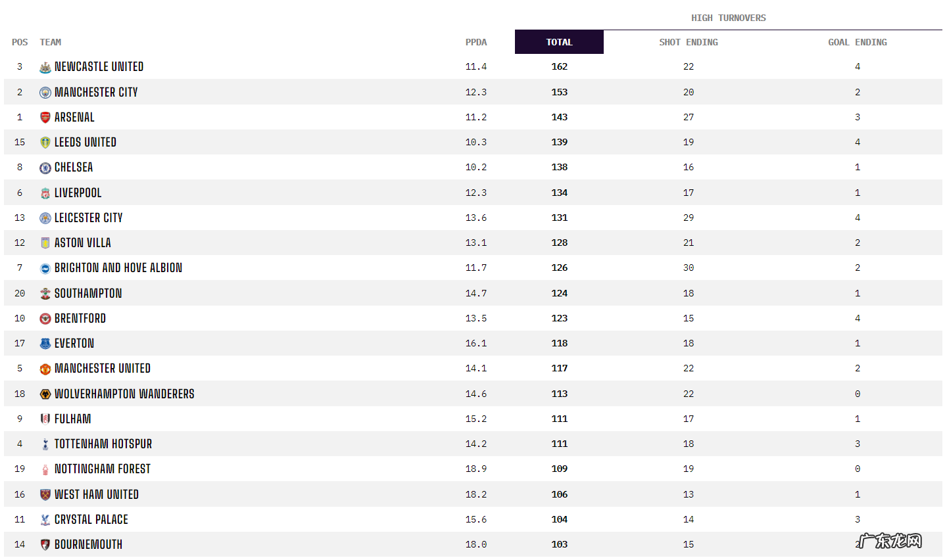
Task: Click the TEAM column header
Action: (51, 42)
